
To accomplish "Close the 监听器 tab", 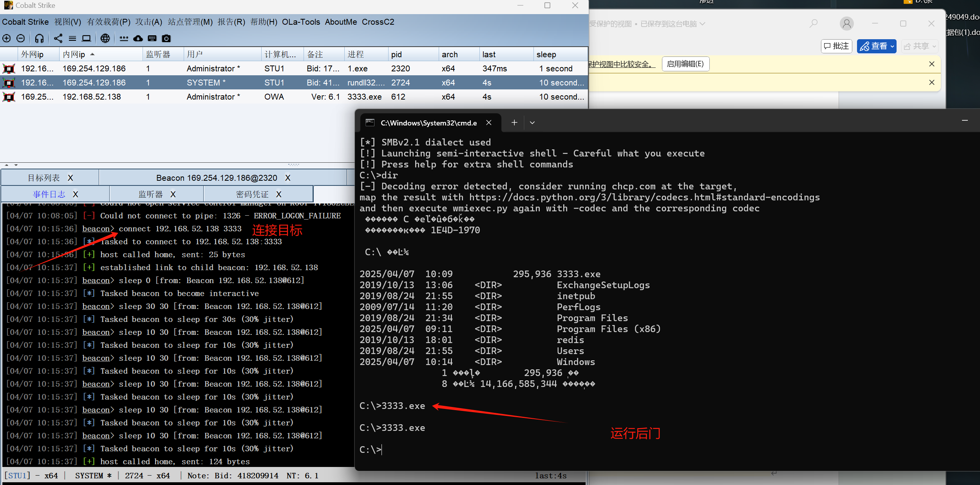I will (x=173, y=194).
